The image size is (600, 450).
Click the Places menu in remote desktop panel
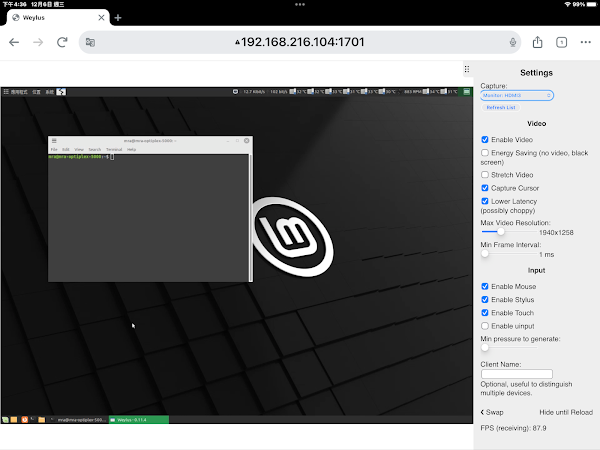point(36,92)
